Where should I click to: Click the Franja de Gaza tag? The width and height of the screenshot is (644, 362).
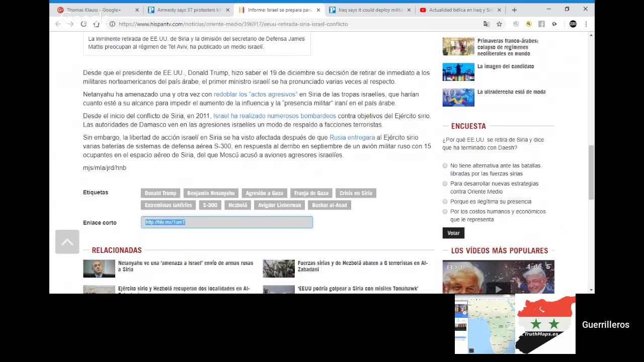tap(311, 193)
